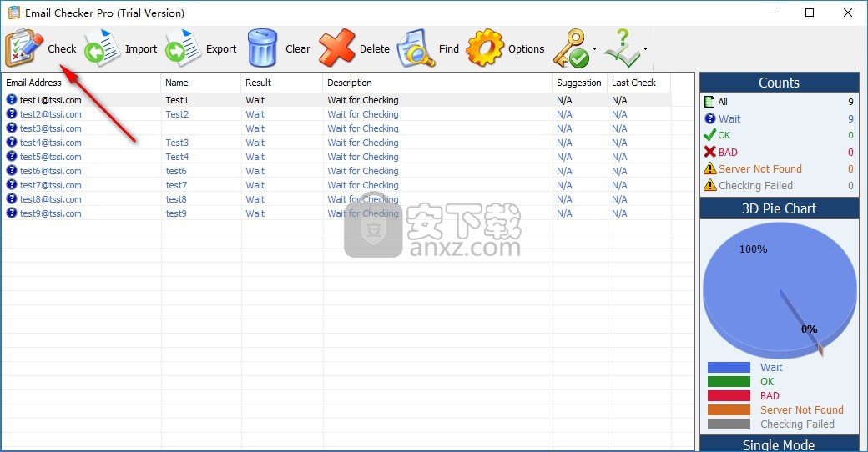Click the question icon for test7@tssi.com
Screen dimensions: 868x452
click(12, 185)
